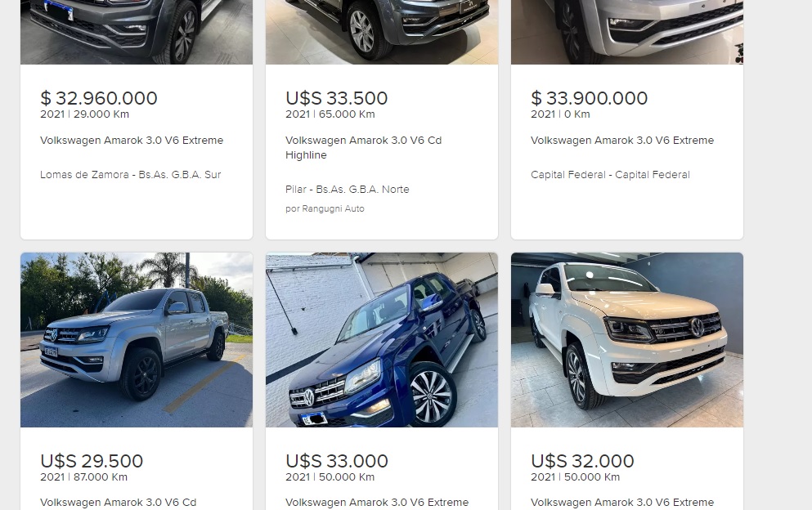Select the U$S 32.000 listing price
This screenshot has width=812, height=510.
(x=582, y=461)
